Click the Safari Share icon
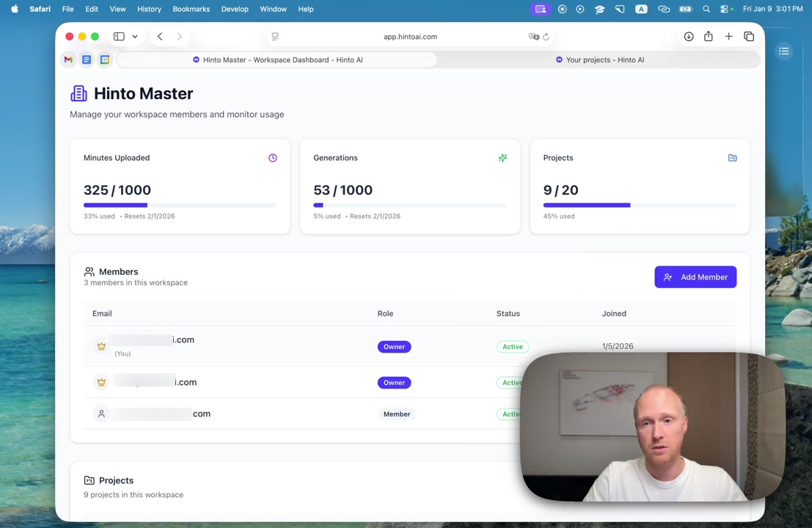 pos(708,37)
